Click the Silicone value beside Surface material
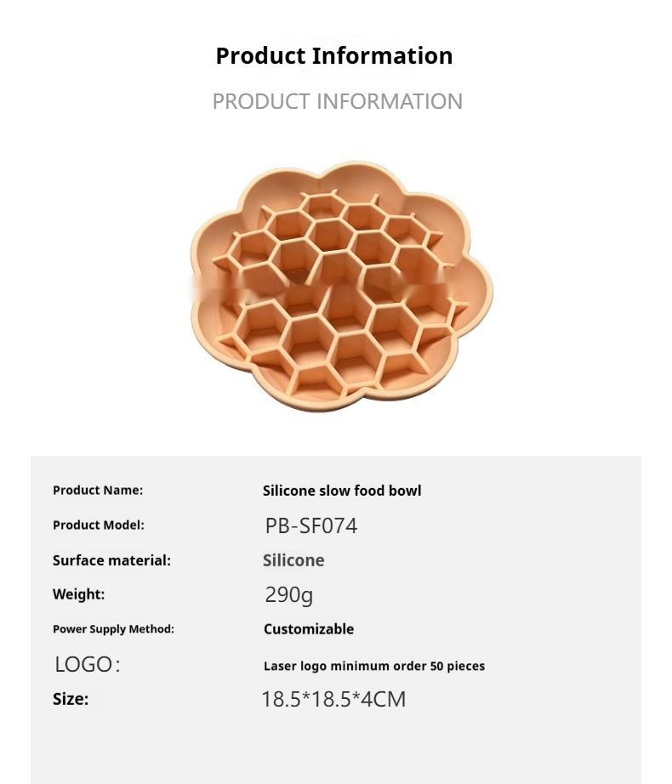The width and height of the screenshot is (672, 784). (x=293, y=560)
